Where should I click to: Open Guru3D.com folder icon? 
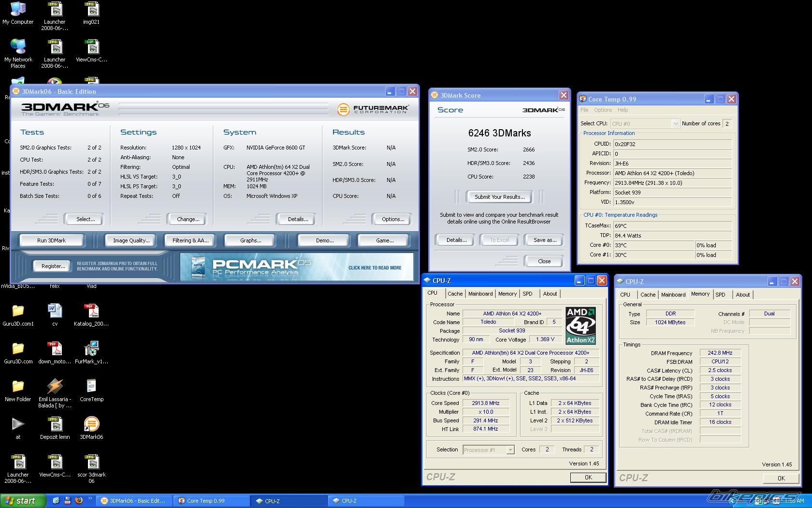[x=18, y=353]
